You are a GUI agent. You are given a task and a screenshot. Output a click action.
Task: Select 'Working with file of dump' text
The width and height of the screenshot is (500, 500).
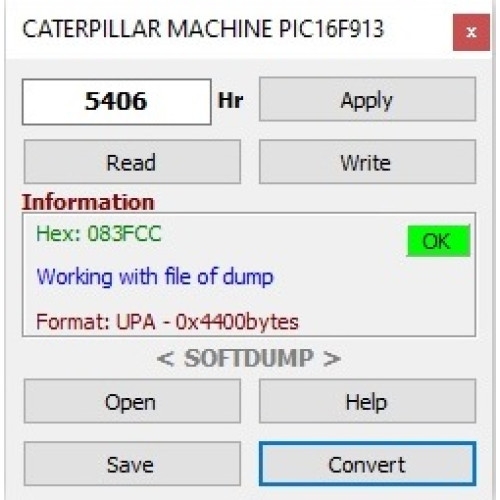pyautogui.click(x=155, y=277)
